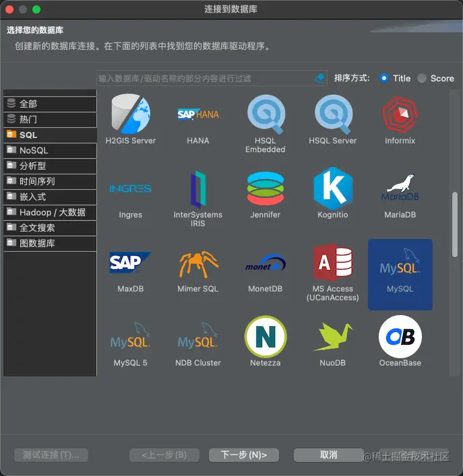Open the 全部 category
The height and width of the screenshot is (476, 463).
pos(50,104)
